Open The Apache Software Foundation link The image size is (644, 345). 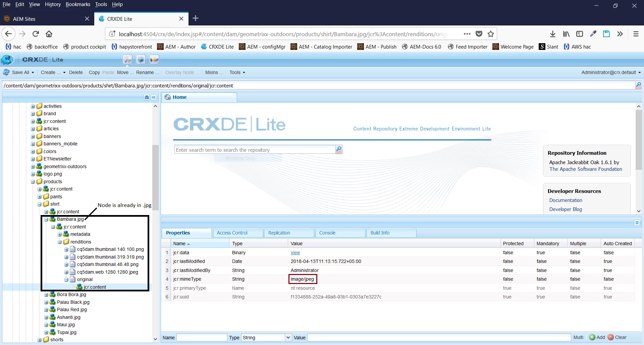click(586, 169)
